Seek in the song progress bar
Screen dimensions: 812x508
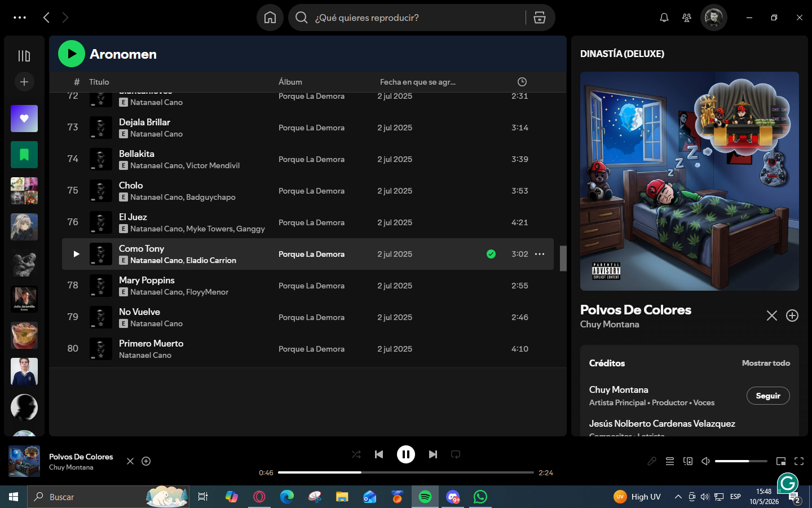click(x=406, y=472)
